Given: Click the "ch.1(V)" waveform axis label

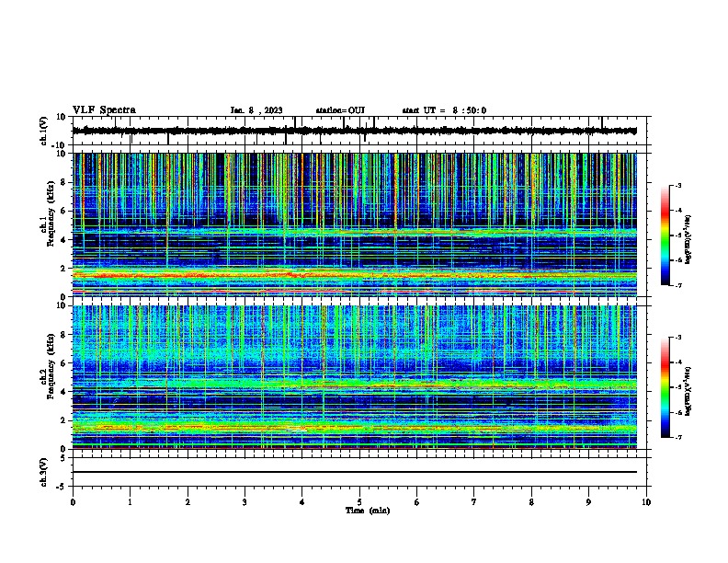Looking at the screenshot, I should click(43, 131).
